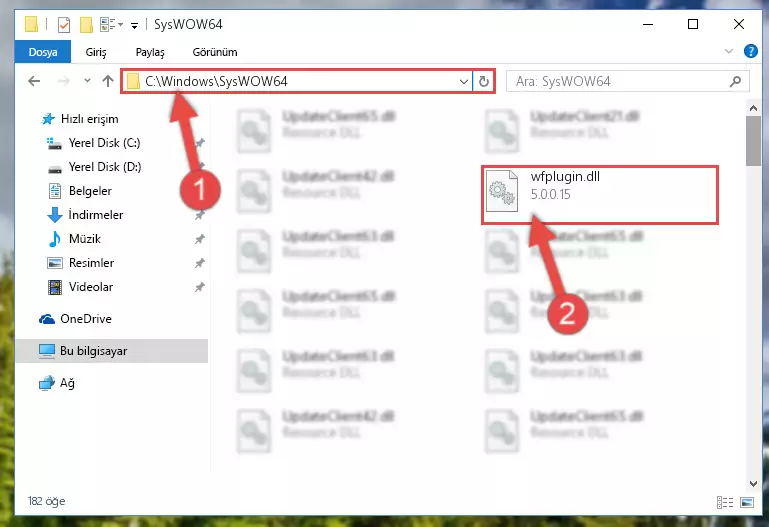Minimize the SysWOW64 window
The height and width of the screenshot is (527, 769).
[648, 24]
